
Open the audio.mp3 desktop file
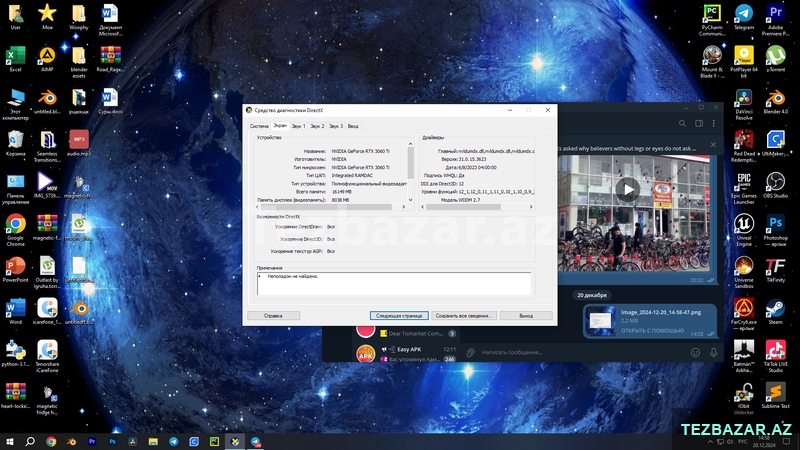point(79,143)
